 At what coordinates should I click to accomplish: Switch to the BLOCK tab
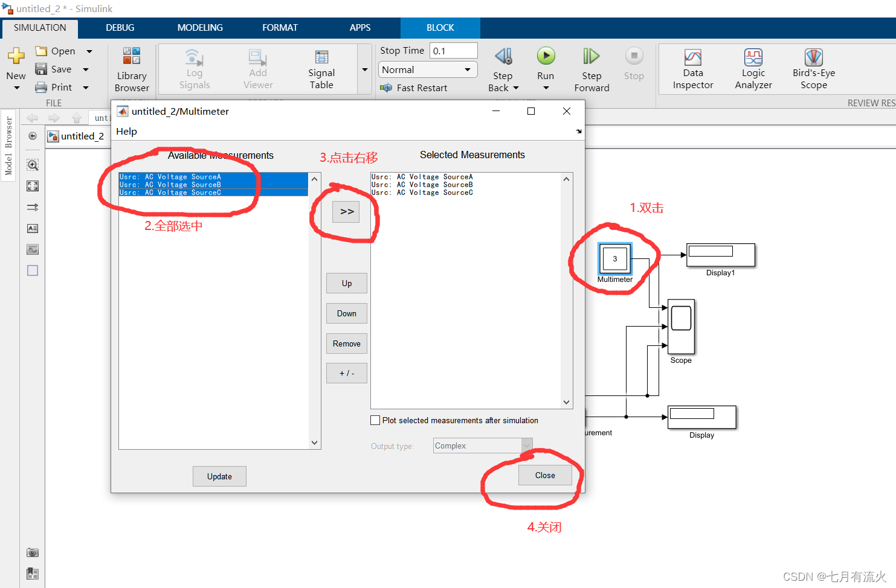coord(440,28)
